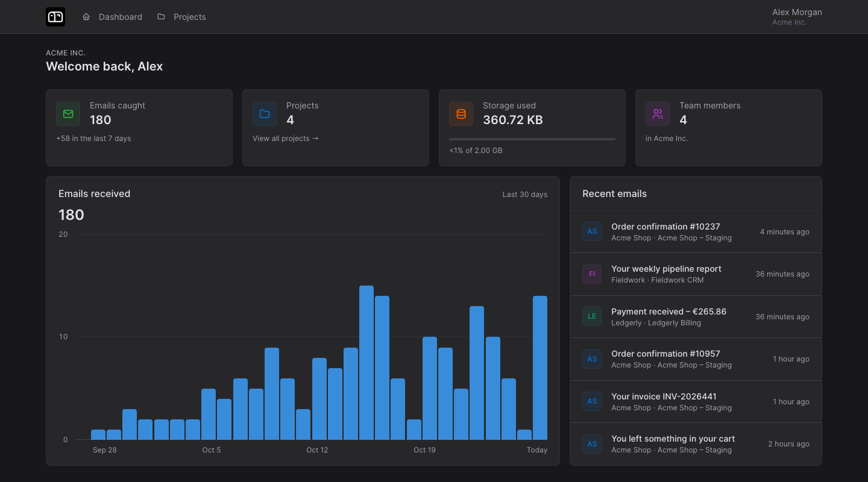
Task: Click the 360.72 KB storage value
Action: pos(513,120)
